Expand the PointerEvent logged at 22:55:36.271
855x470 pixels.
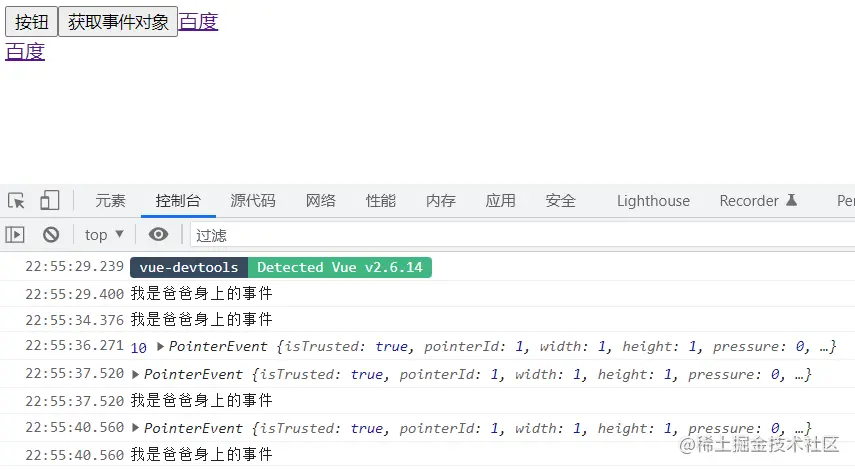(x=160, y=346)
